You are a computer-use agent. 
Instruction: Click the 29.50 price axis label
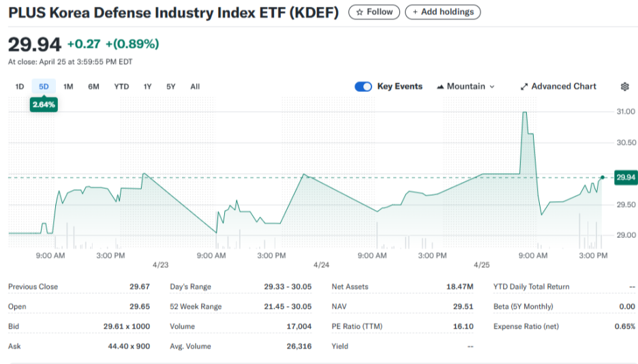click(626, 204)
